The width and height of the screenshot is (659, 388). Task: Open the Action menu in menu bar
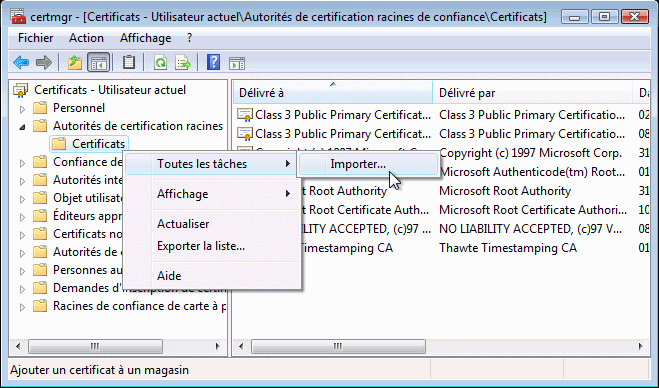(x=86, y=38)
